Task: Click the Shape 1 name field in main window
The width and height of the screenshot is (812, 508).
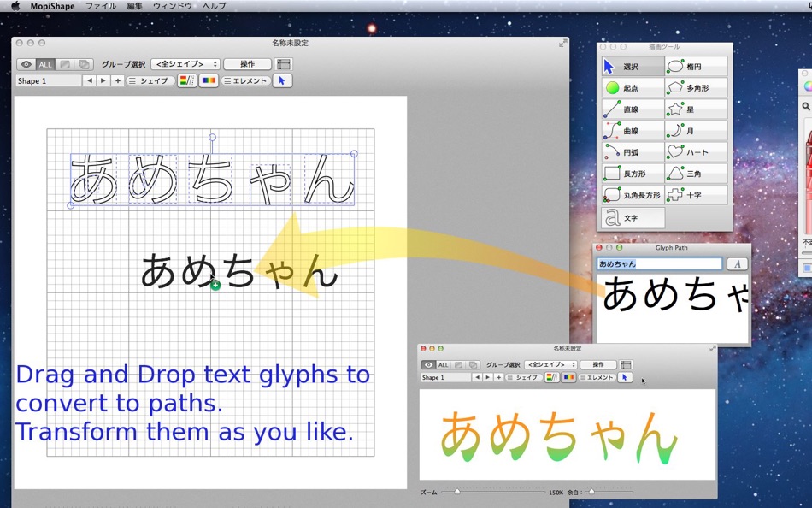Action: pos(49,81)
